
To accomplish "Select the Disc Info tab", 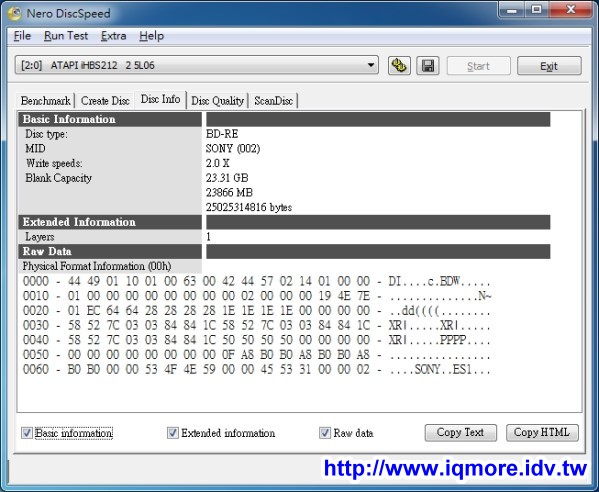I will [160, 99].
